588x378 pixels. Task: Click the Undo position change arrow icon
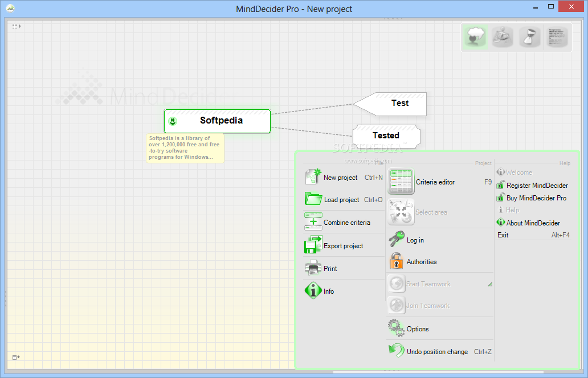click(x=396, y=351)
